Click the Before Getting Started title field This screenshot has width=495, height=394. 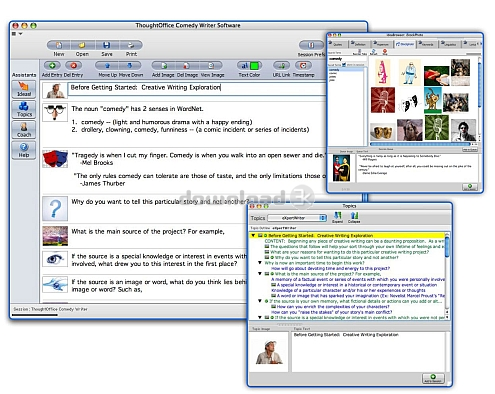[x=197, y=88]
